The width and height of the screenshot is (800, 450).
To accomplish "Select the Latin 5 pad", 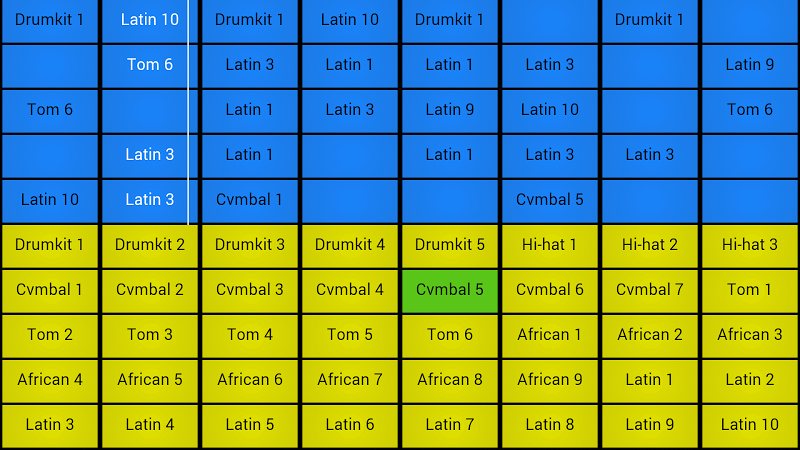I will (x=249, y=425).
